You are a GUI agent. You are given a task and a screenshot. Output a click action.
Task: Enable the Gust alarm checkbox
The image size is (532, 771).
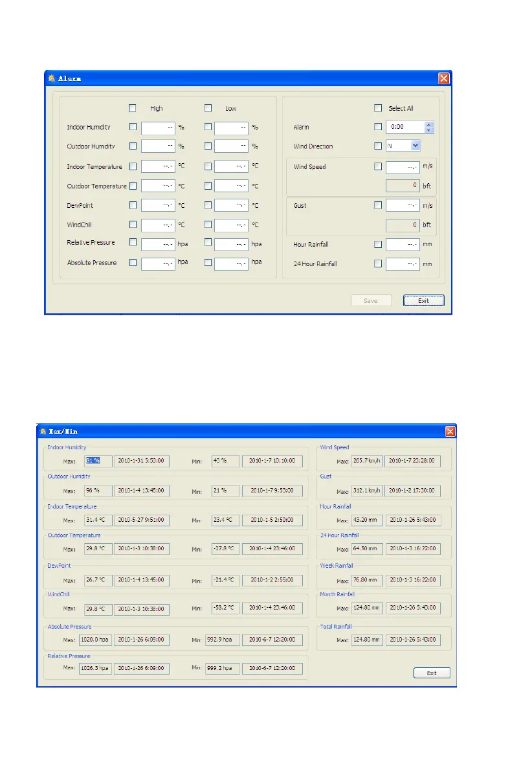(x=377, y=205)
